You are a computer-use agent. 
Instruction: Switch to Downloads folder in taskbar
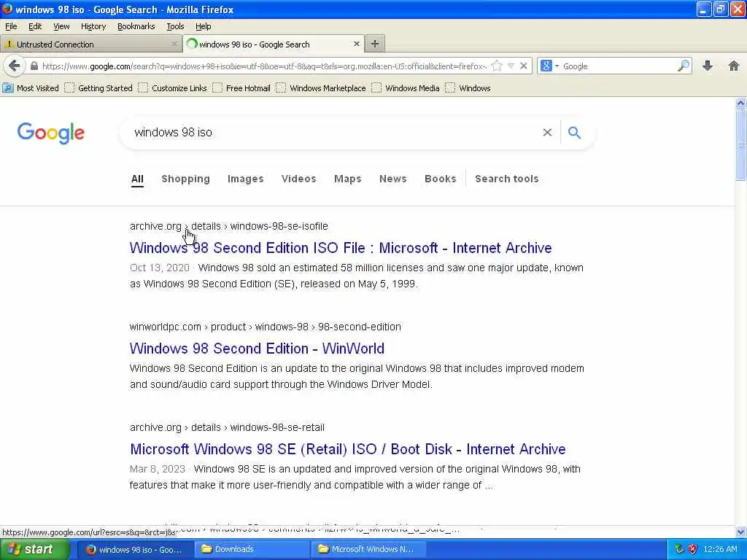252,549
